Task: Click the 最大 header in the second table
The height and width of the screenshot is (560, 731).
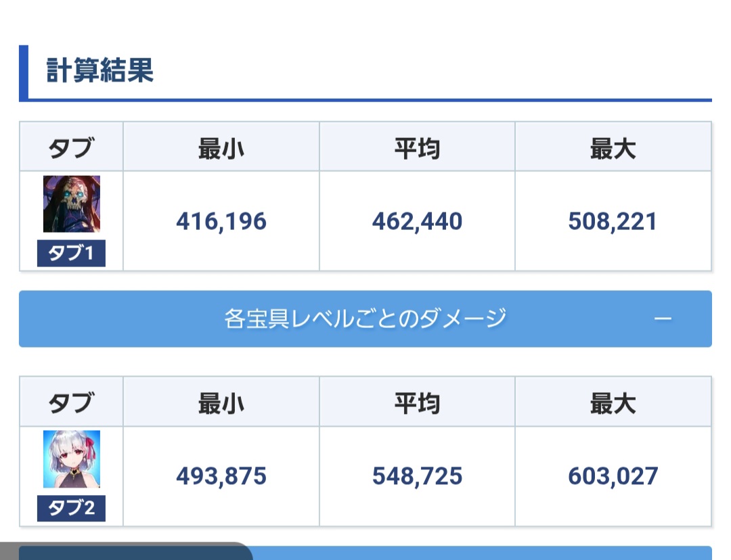Action: (613, 404)
